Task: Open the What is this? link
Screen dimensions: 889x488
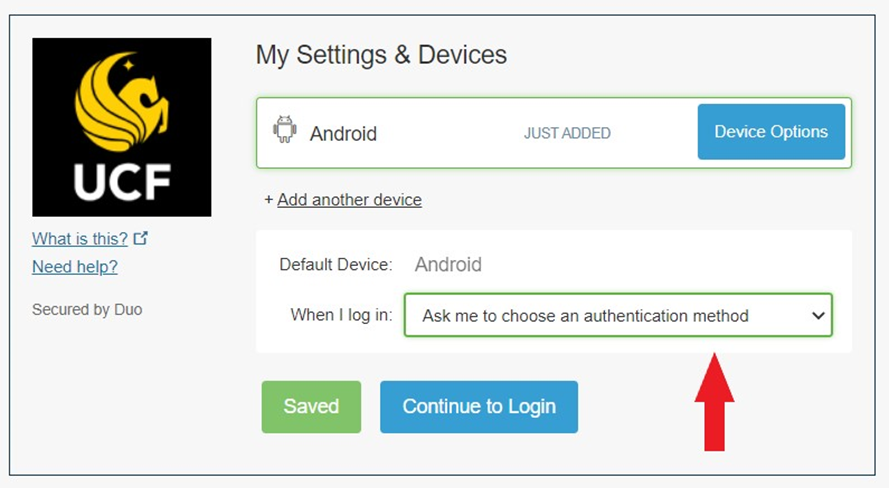Action: [80, 239]
